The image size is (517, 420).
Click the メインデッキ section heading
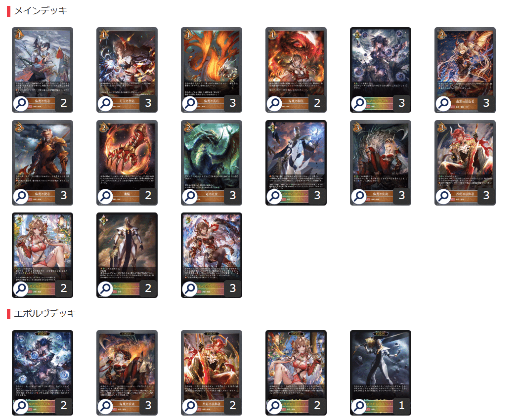[41, 10]
